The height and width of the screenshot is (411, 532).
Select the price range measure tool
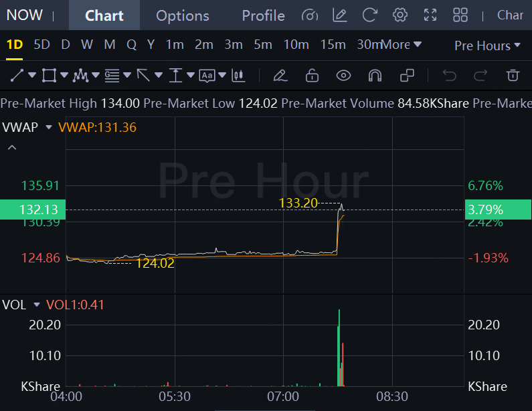(175, 76)
